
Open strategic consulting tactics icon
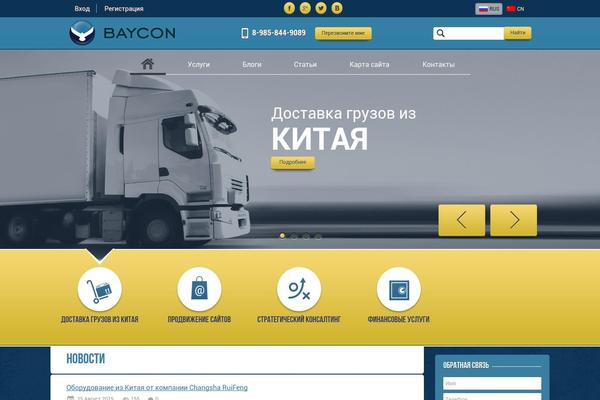299,289
